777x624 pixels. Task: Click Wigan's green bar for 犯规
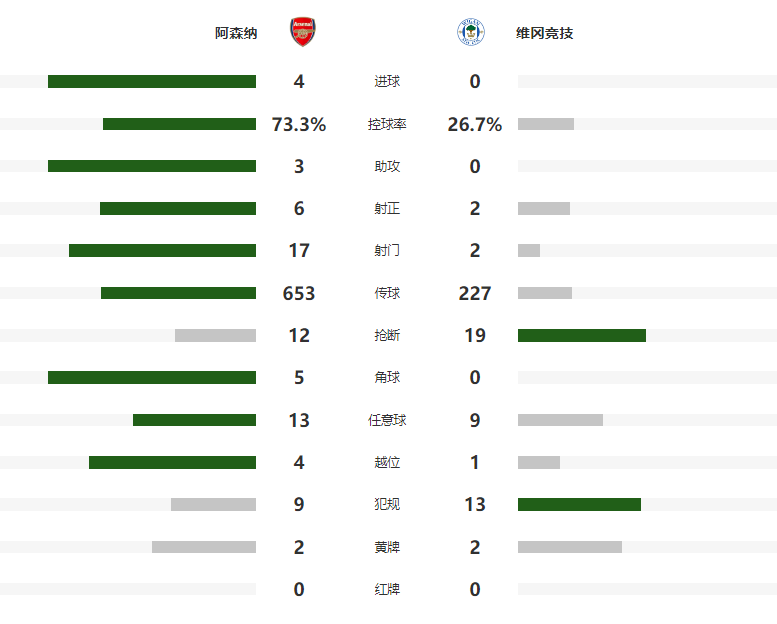(579, 505)
